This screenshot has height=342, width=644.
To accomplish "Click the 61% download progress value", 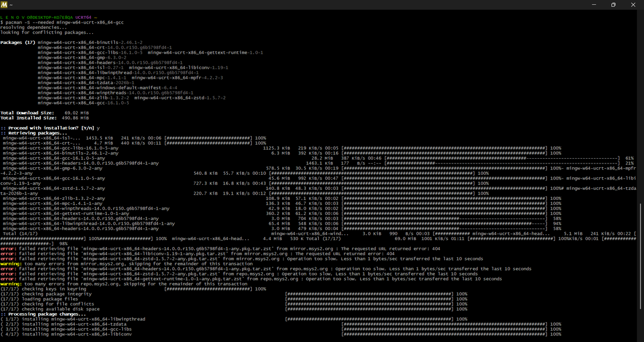I will 630,158.
